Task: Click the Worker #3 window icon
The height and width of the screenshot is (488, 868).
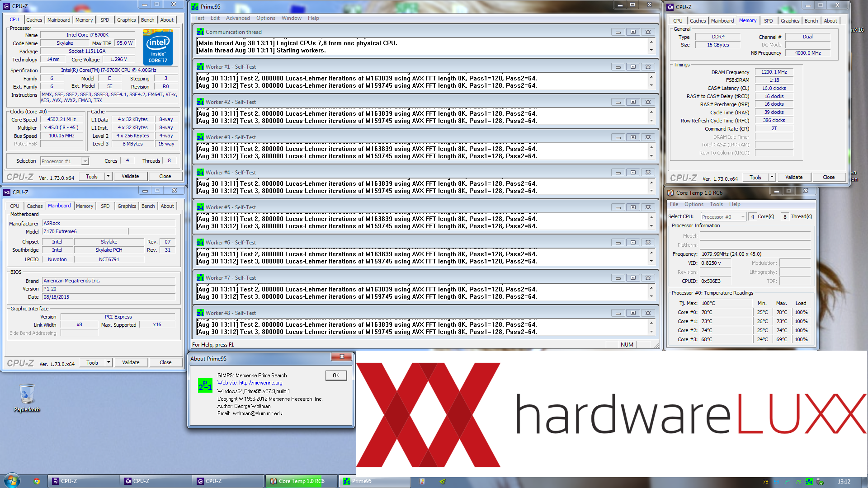Action: coord(200,137)
